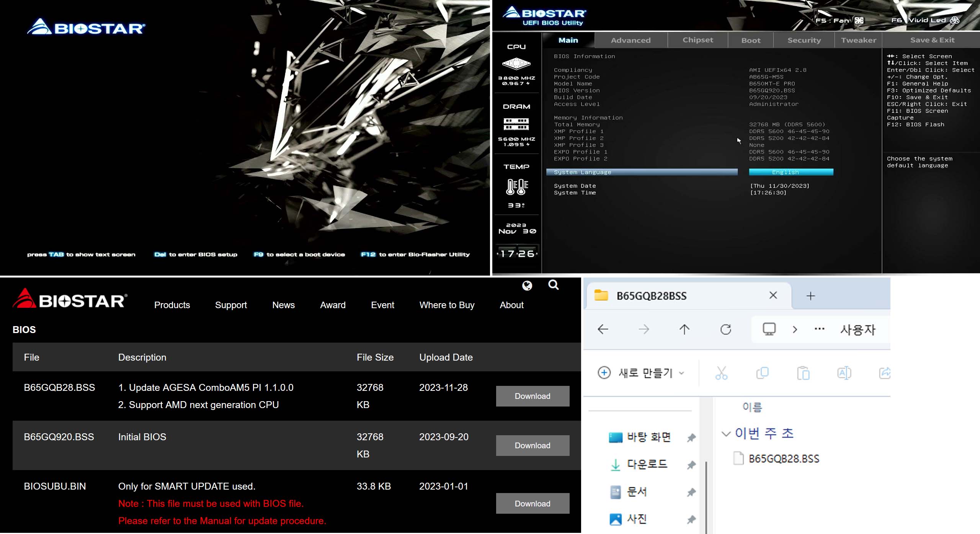This screenshot has height=534, width=980.
Task: Click the cut scissors icon
Action: point(721,373)
